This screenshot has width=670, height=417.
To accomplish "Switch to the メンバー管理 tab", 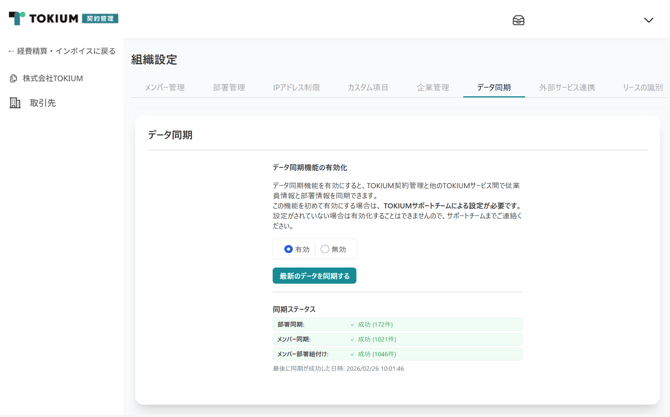I will [165, 88].
